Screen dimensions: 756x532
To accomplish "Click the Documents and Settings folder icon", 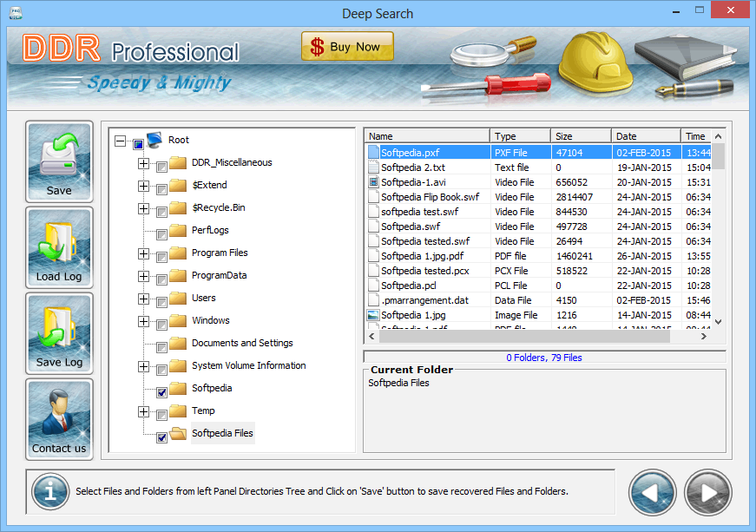I will [x=178, y=343].
